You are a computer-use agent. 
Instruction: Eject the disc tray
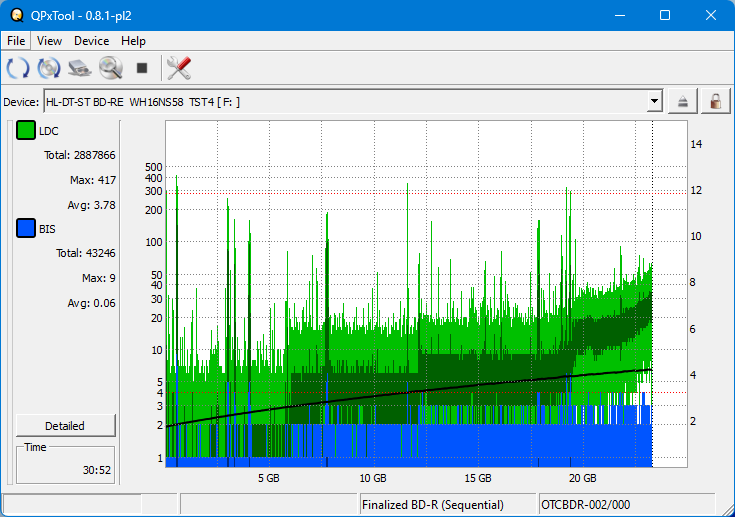pos(683,102)
